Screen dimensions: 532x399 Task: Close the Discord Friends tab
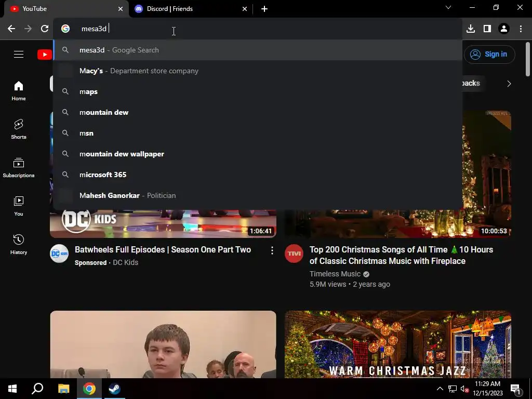tap(245, 9)
